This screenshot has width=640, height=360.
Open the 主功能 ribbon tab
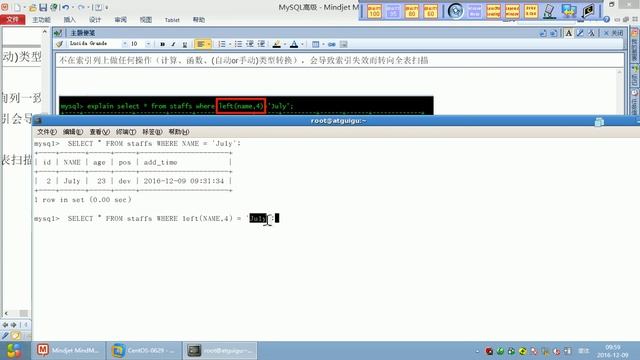41,20
